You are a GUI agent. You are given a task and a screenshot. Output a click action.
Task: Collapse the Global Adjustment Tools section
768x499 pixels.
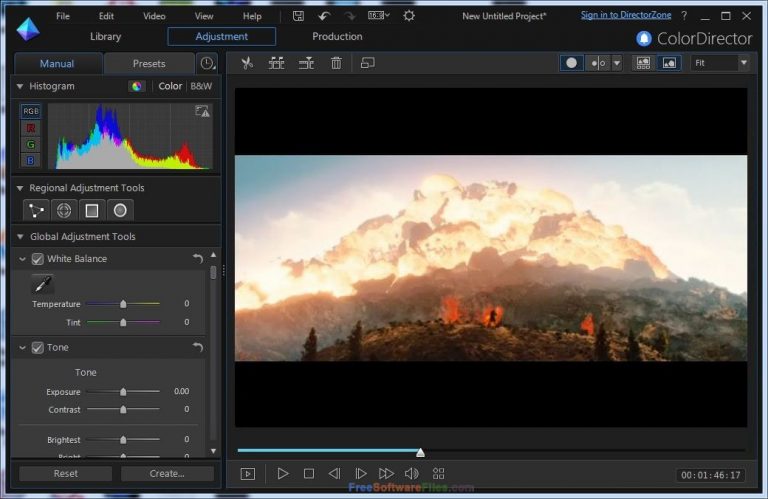tap(20, 237)
